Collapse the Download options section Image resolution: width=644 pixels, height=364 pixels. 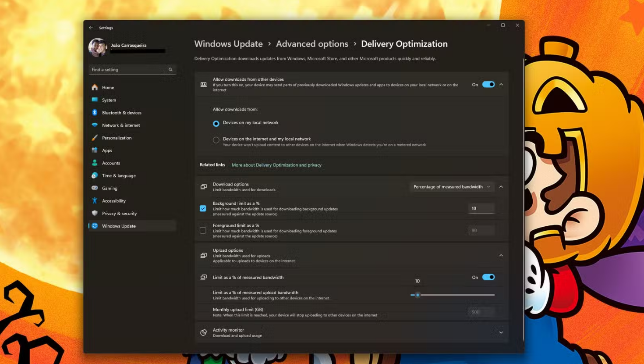[501, 187]
